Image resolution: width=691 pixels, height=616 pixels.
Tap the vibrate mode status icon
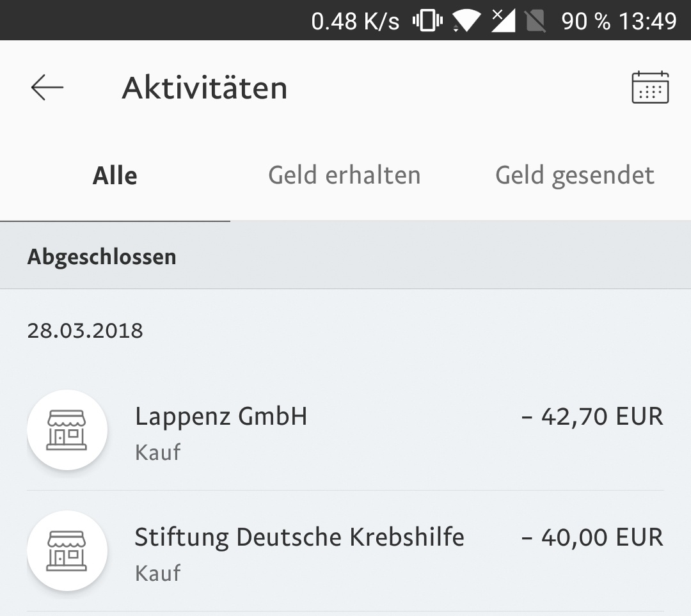427,20
